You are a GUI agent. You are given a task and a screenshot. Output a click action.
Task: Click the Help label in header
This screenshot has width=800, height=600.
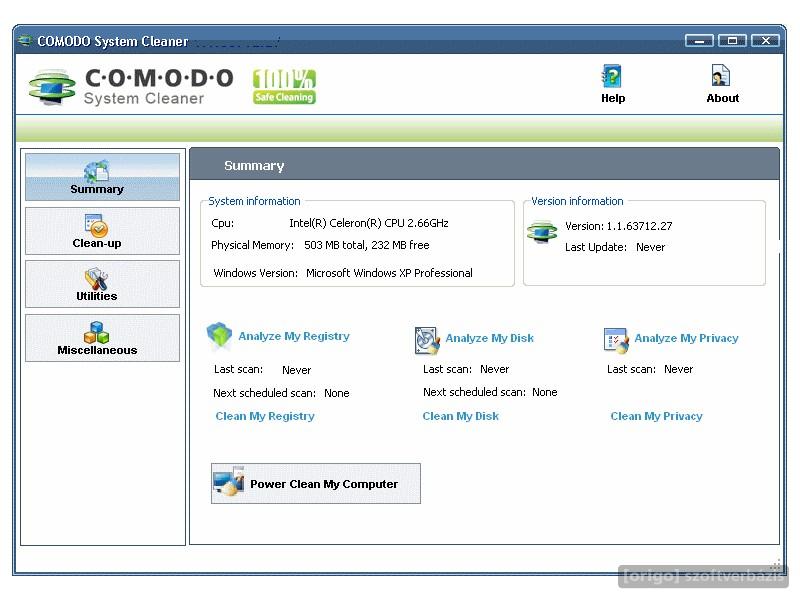(613, 98)
